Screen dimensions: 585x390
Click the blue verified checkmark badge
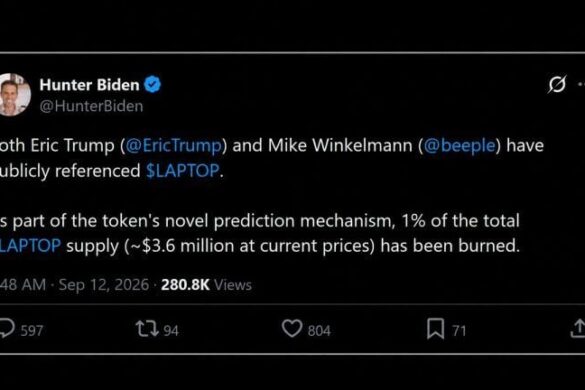[x=153, y=84]
